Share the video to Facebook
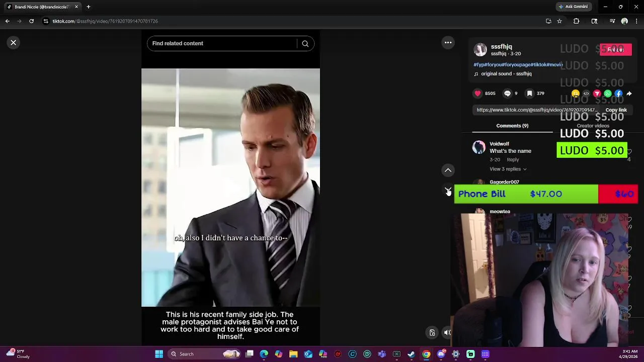The image size is (644, 362). [618, 94]
